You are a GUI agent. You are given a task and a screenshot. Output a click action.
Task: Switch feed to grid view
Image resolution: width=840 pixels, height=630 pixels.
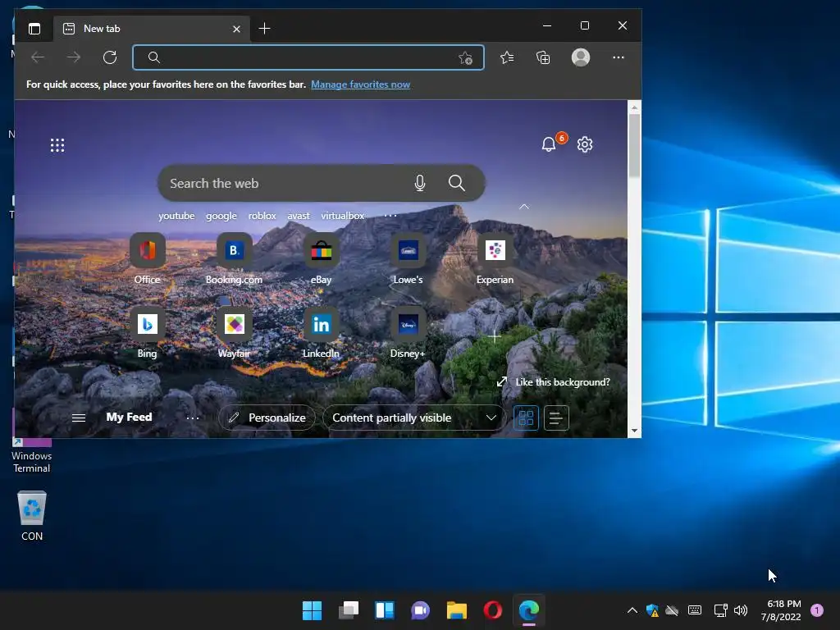526,418
